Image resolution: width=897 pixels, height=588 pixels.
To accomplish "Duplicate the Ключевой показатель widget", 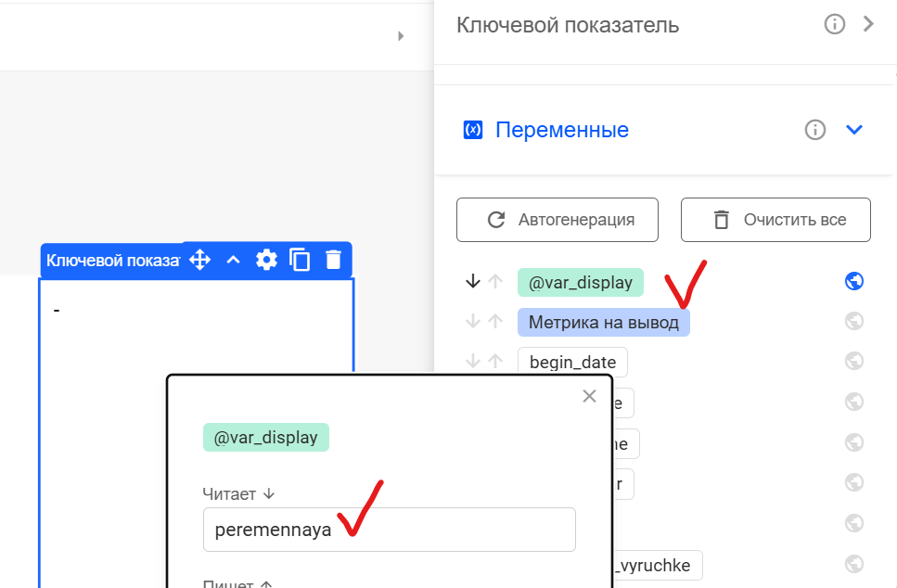I will tap(300, 260).
